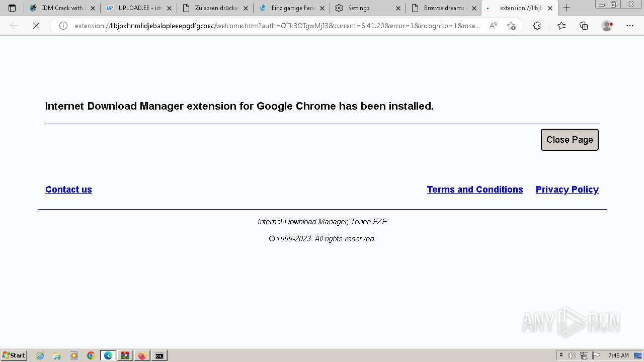Open the Terms and Conditions link
The width and height of the screenshot is (644, 362).
475,190
